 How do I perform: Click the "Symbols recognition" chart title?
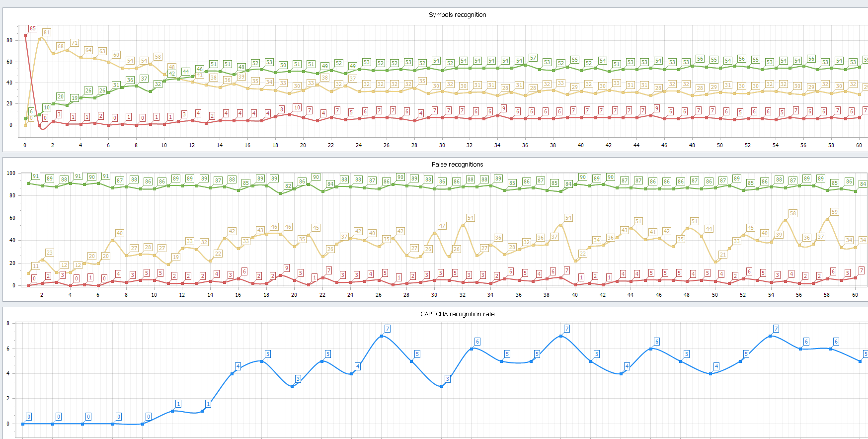[x=457, y=15]
